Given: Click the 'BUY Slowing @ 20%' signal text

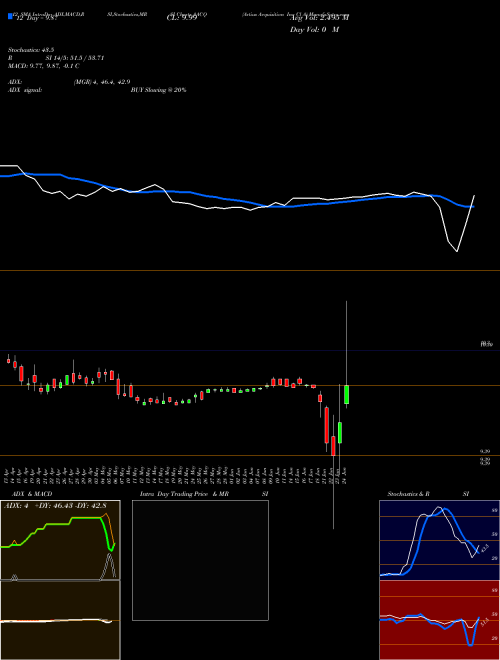Looking at the screenshot, I should pos(158,90).
